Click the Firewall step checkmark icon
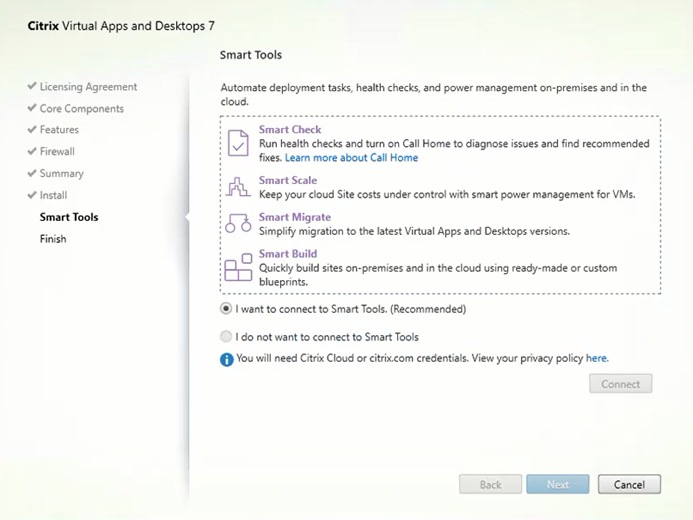 click(x=32, y=152)
